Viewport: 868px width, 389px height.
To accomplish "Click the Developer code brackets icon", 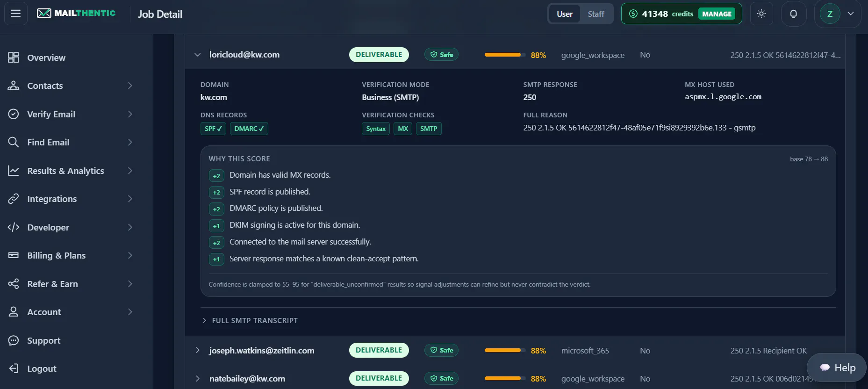I will coord(14,227).
